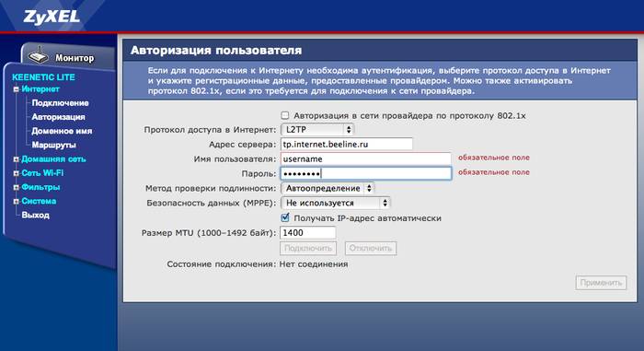This screenshot has height=351, width=644.
Task: Enable 802.1x provider authorization checkbox
Action: pyautogui.click(x=285, y=116)
